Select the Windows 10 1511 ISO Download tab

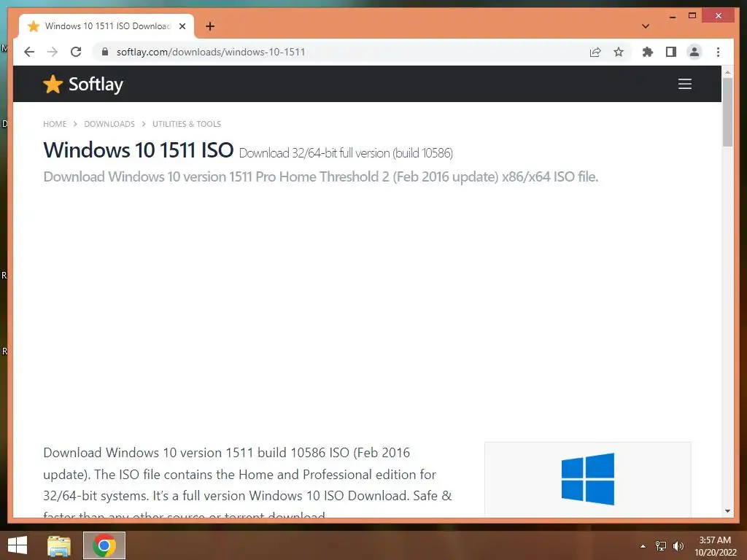click(x=107, y=26)
